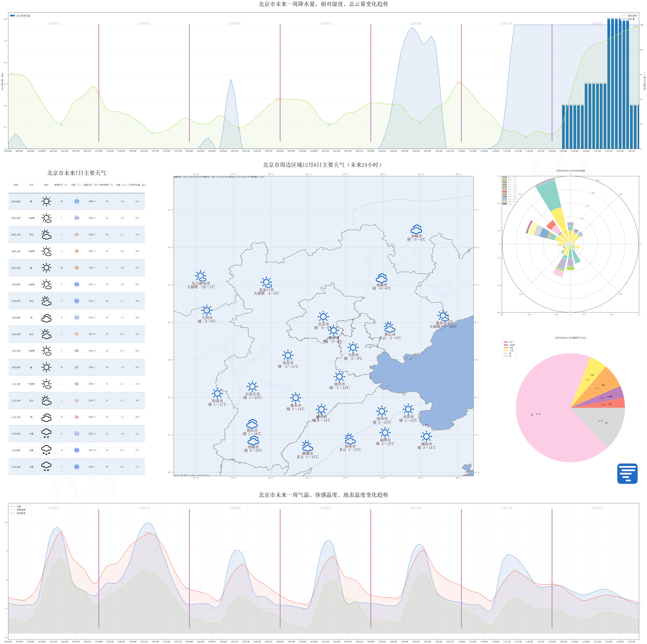Click the sun icon in the 06日00时 row
Image resolution: width=647 pixels, height=644 pixels.
click(x=46, y=201)
